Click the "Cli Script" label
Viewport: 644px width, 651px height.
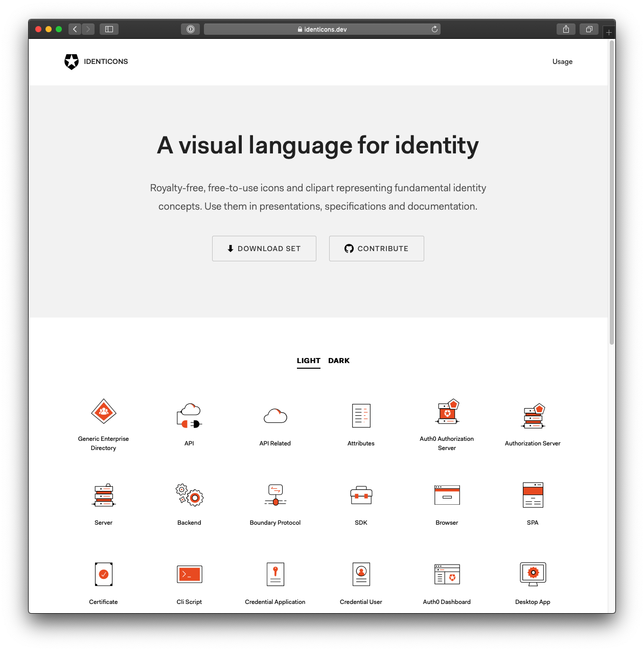(x=190, y=602)
